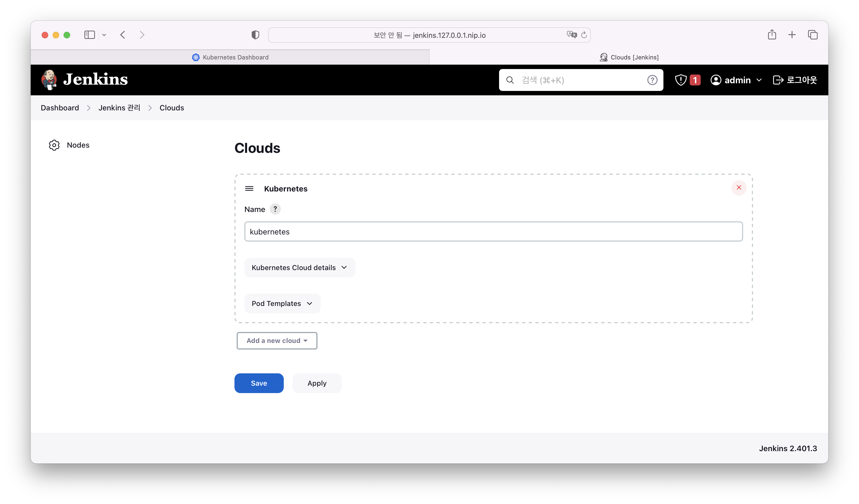Viewport: 859px width, 504px height.
Task: Delete the Kubernetes cloud with red X
Action: [x=739, y=188]
